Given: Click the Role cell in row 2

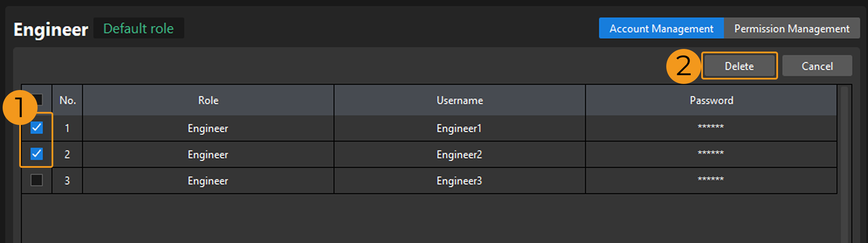Looking at the screenshot, I should (208, 155).
